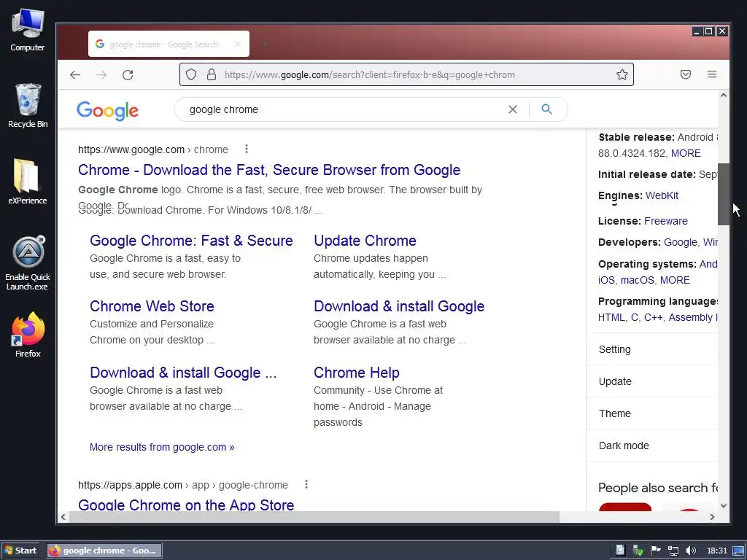Click the horizontal scrollbar thumb
Screen dimensions: 747x560
click(314, 517)
